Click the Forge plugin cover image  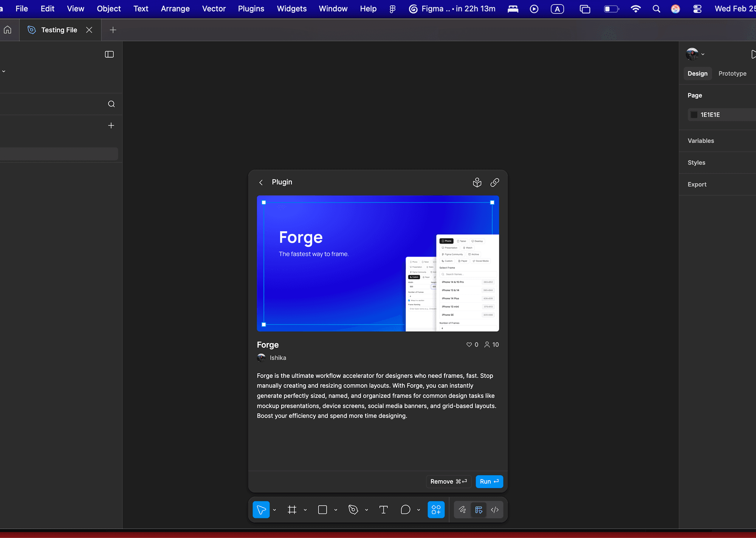click(378, 263)
